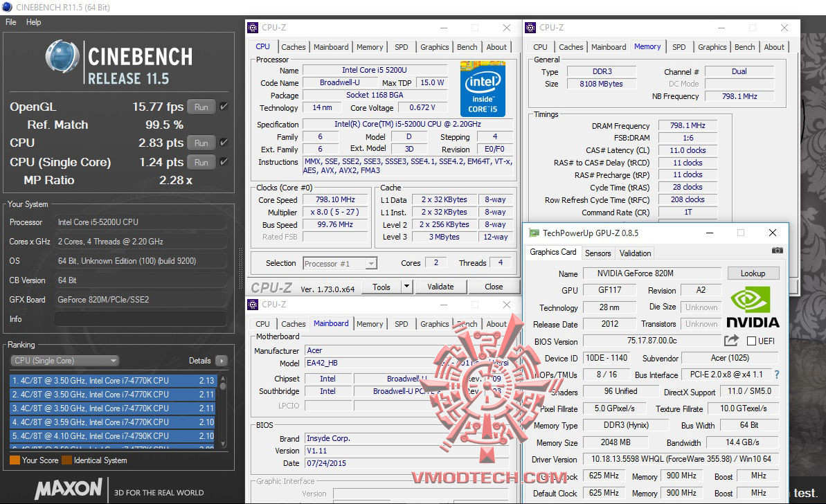Select the Graphics tab in CPU-Z Memory window
Image resolution: width=826 pixels, height=504 pixels.
coord(712,47)
